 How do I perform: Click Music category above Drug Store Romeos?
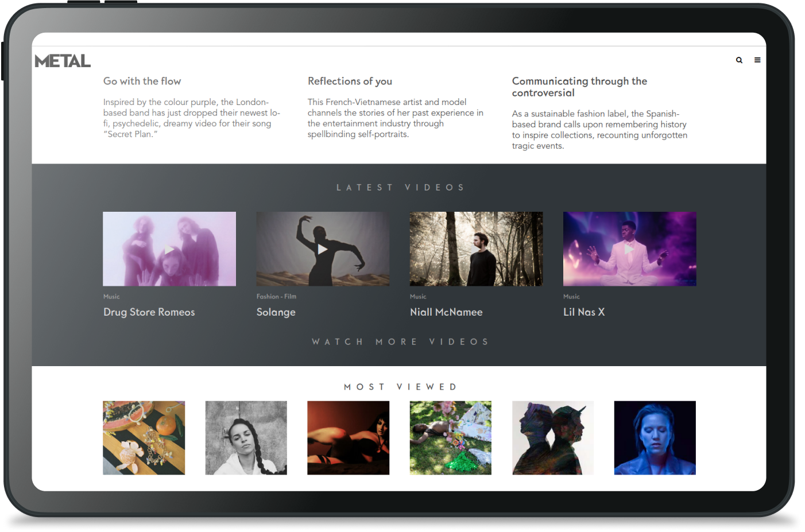click(x=111, y=297)
